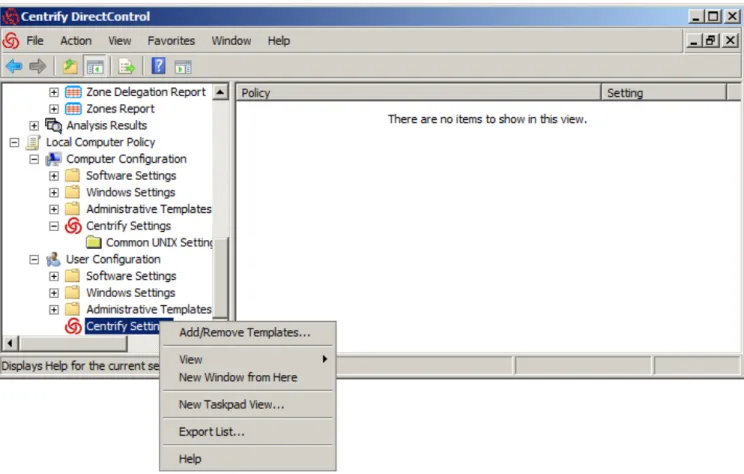Select Software Settings under User Configuration
Image resolution: width=744 pixels, height=474 pixels.
pyautogui.click(x=131, y=276)
